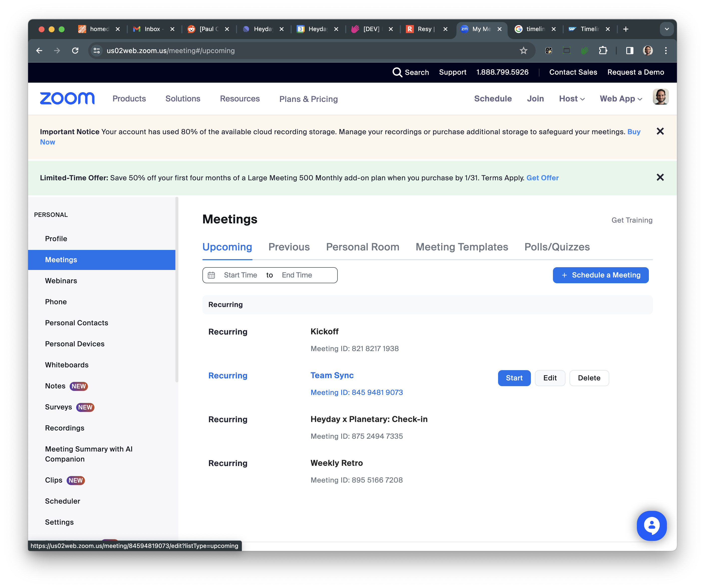Image resolution: width=705 pixels, height=588 pixels.
Task: Dismiss the Limited-Time Offer banner
Action: pyautogui.click(x=660, y=178)
